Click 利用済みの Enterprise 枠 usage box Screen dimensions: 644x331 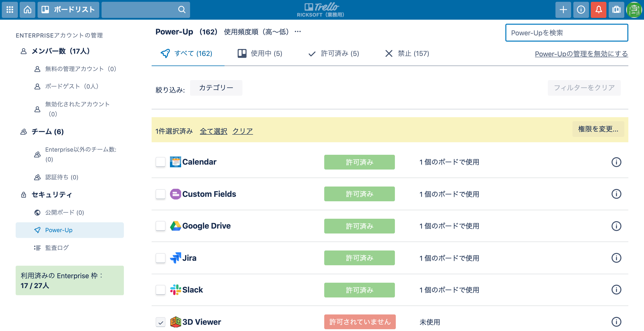(70, 280)
